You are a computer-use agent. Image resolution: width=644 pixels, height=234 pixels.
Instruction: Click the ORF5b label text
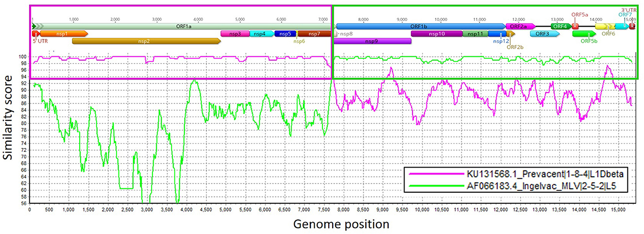coord(589,42)
